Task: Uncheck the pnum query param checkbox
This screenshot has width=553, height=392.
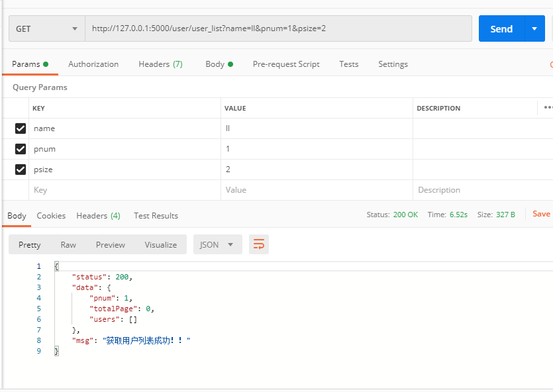Action: [x=21, y=149]
